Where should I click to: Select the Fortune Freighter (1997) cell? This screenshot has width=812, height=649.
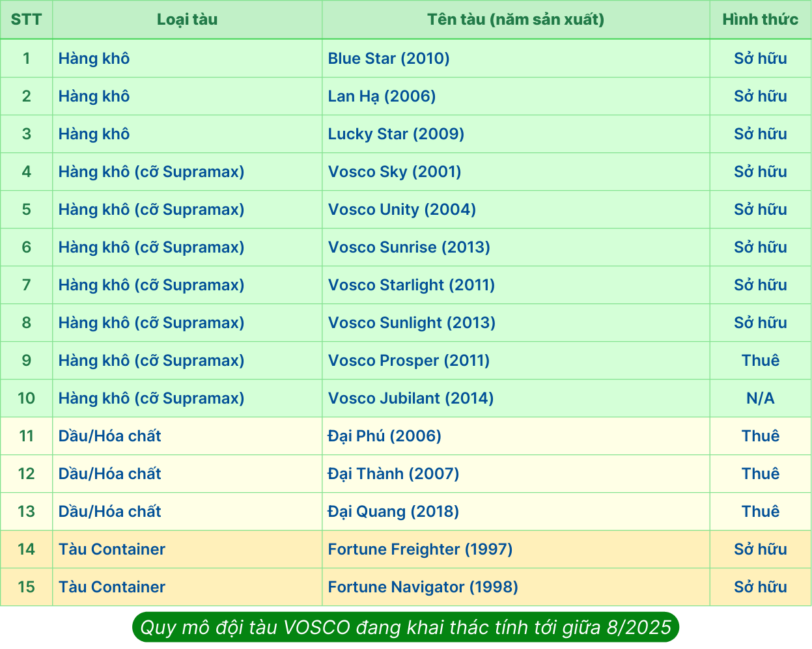(x=420, y=549)
